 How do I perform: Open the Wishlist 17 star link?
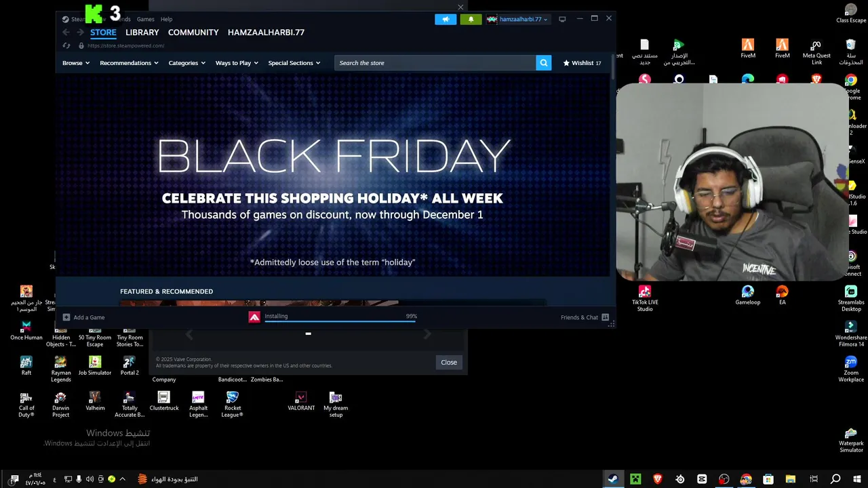[x=582, y=63]
